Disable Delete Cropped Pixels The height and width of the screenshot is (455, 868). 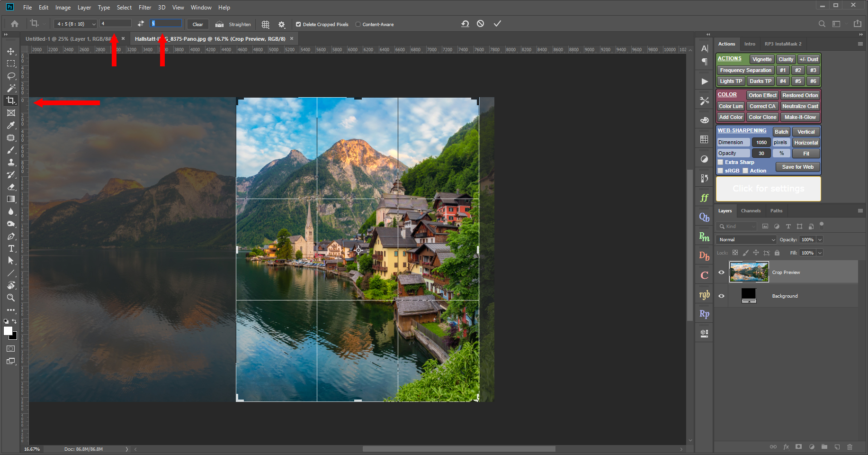point(298,24)
